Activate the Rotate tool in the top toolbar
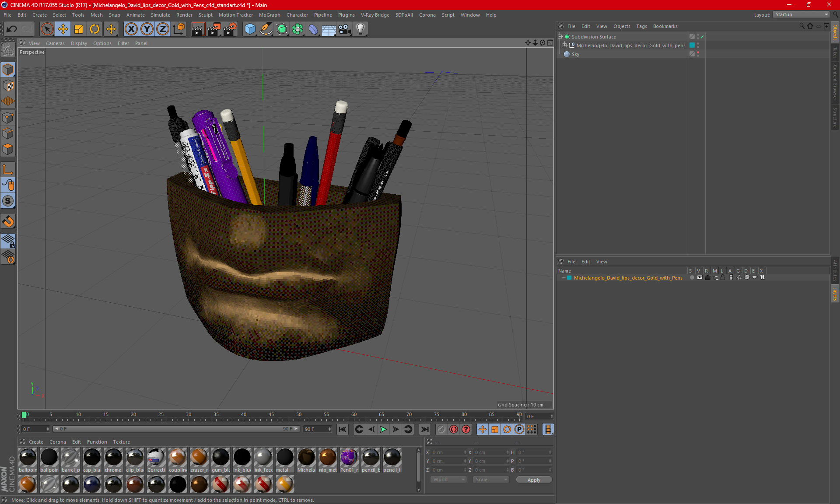The width and height of the screenshot is (840, 504). click(x=94, y=29)
